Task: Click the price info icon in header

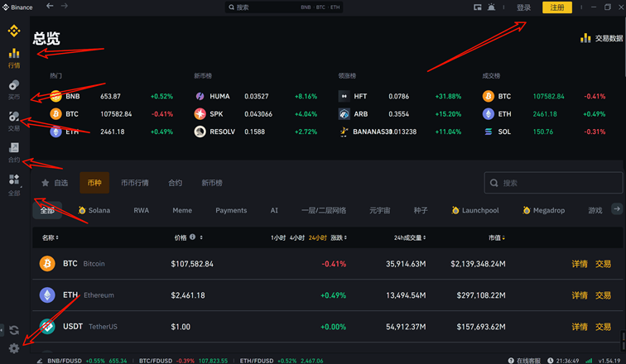Action: (x=192, y=237)
